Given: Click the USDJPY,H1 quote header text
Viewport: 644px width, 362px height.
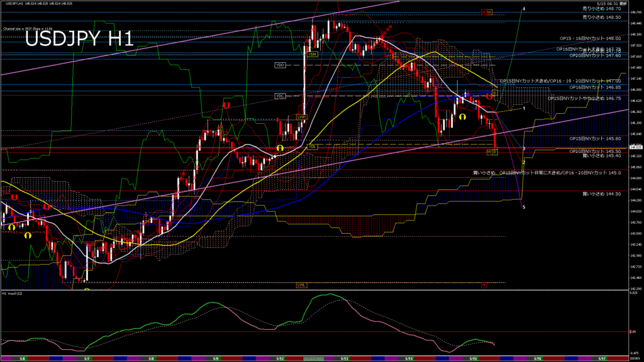Looking at the screenshot, I should click(x=39, y=3).
